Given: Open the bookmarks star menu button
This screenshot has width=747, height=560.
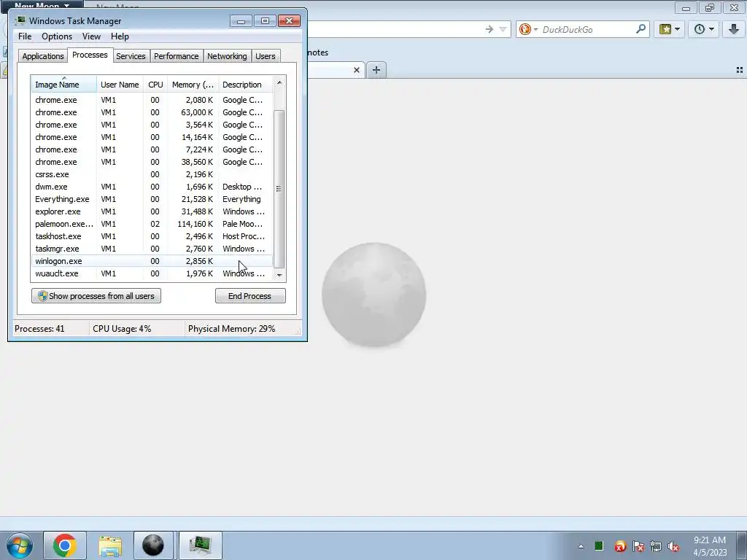Looking at the screenshot, I should click(x=670, y=29).
